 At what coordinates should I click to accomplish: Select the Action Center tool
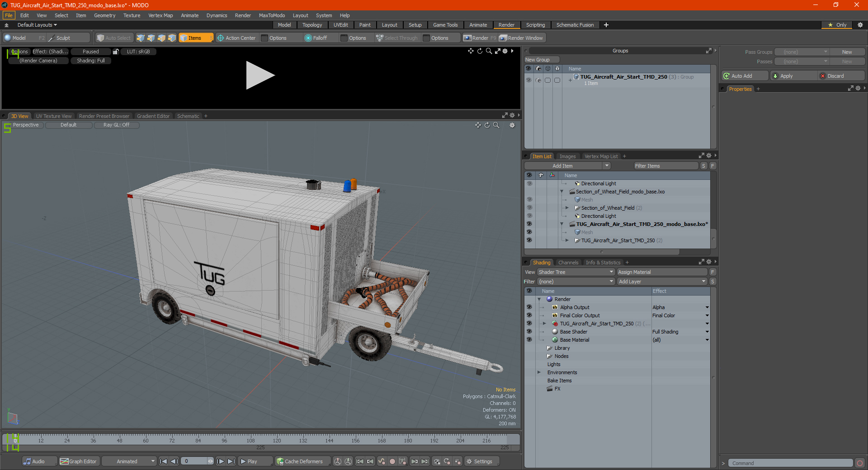[x=236, y=38]
